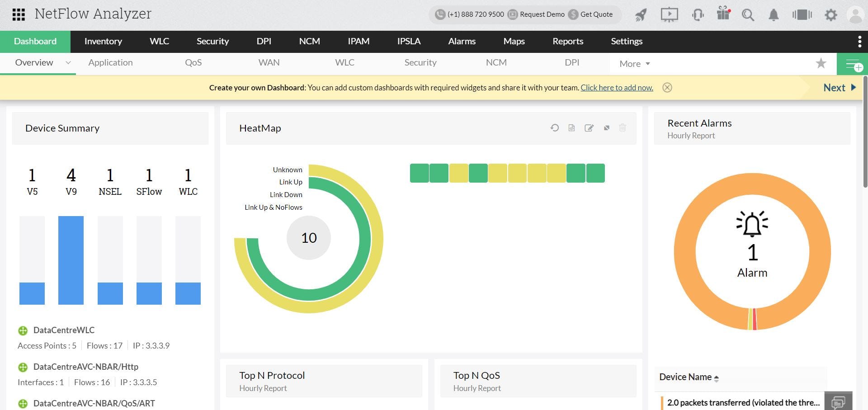Open the More tabs dropdown
This screenshot has width=868, height=410.
(x=633, y=63)
